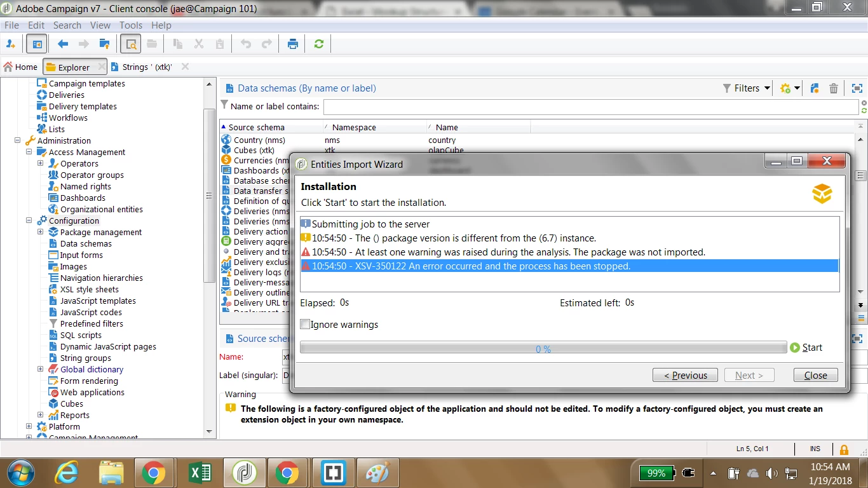Open the Tools menu
The height and width of the screenshot is (488, 868).
[x=131, y=25]
